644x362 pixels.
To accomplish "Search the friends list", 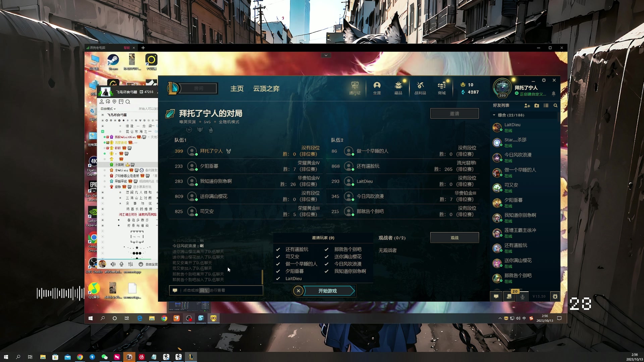I will tap(555, 106).
